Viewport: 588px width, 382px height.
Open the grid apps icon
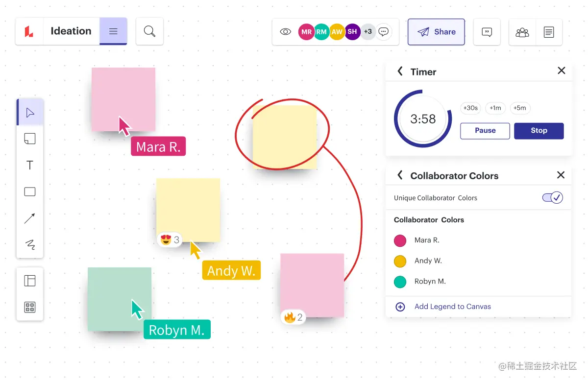coord(30,307)
